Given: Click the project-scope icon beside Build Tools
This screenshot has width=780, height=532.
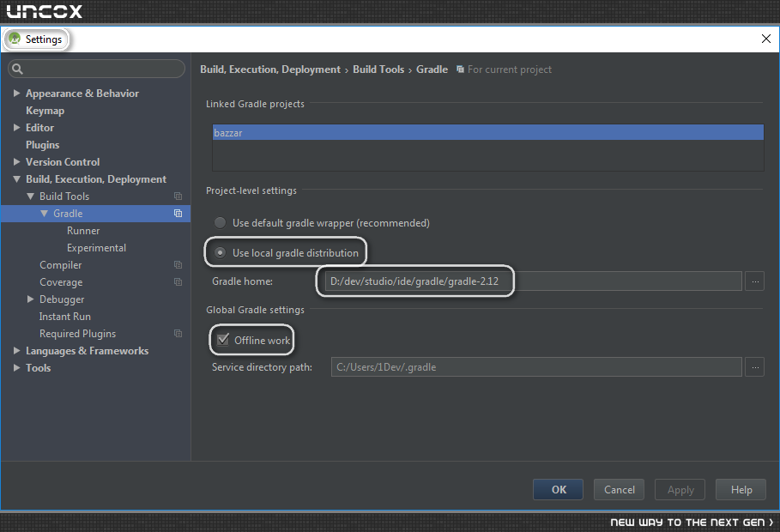Looking at the screenshot, I should [178, 196].
